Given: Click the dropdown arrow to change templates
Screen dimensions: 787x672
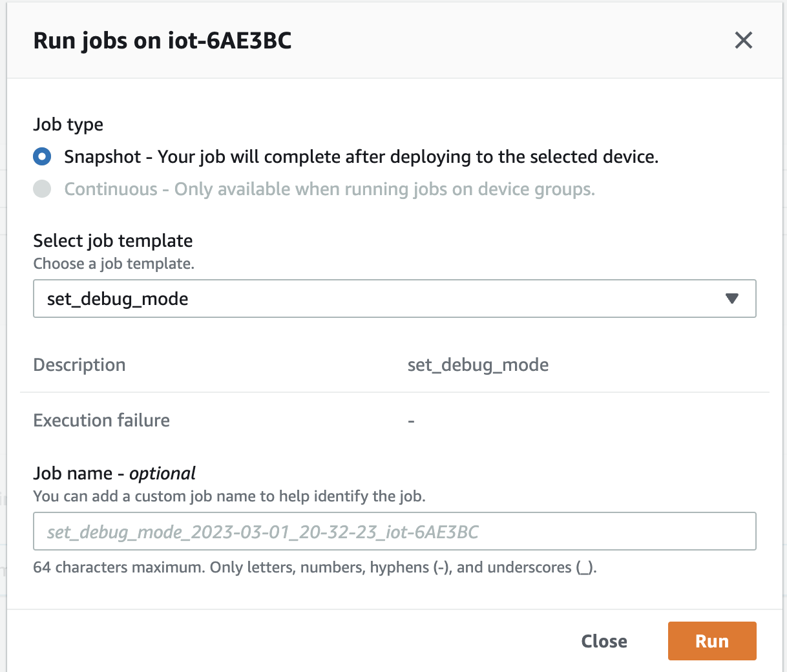Looking at the screenshot, I should 731,299.
